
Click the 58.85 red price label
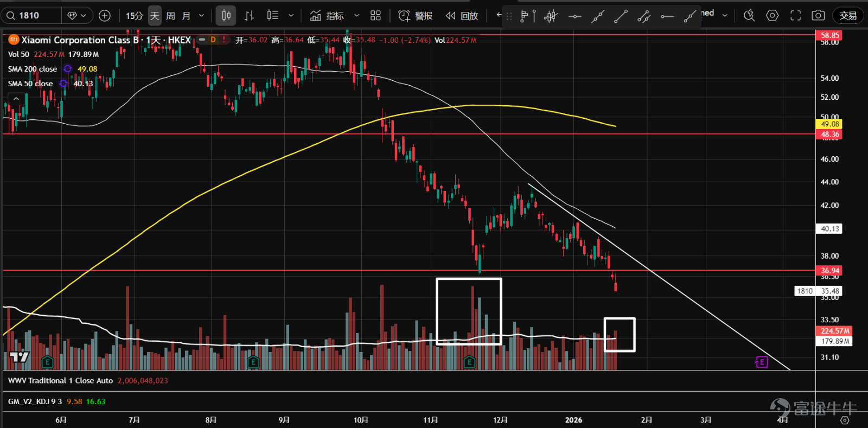point(829,35)
